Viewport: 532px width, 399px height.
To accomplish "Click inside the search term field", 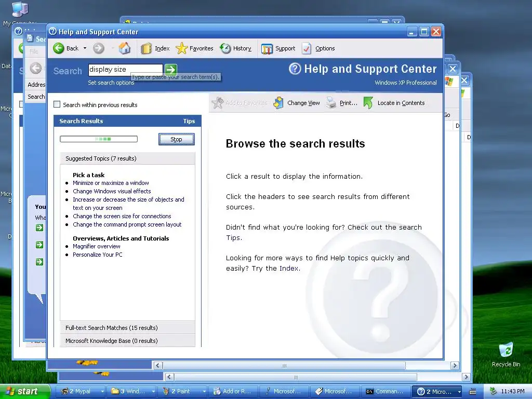I will click(126, 70).
